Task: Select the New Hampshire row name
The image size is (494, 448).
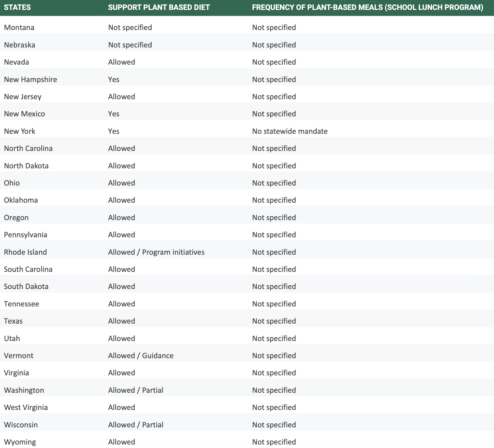Action: click(x=30, y=80)
